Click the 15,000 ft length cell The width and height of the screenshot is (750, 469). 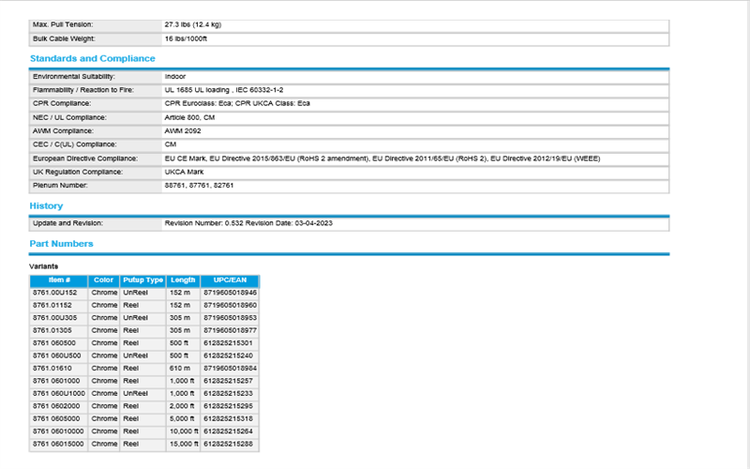click(x=183, y=442)
